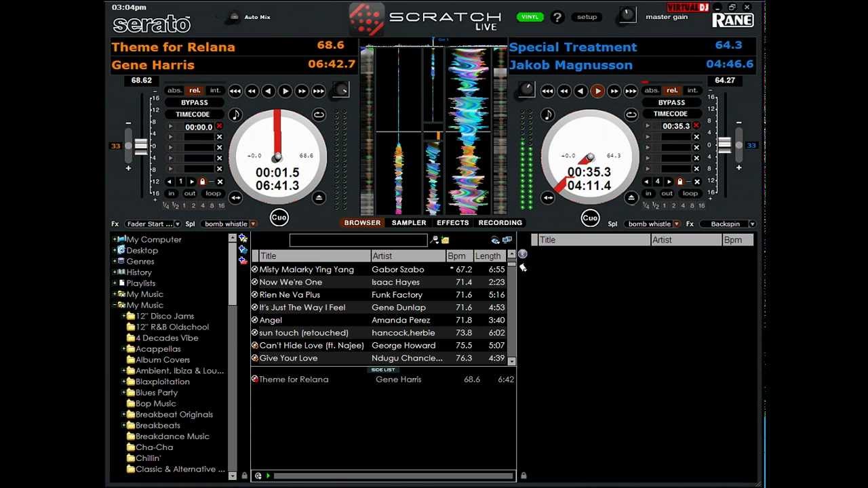Sort track list by Bpm column
This screenshot has height=488, width=868.
(x=458, y=256)
